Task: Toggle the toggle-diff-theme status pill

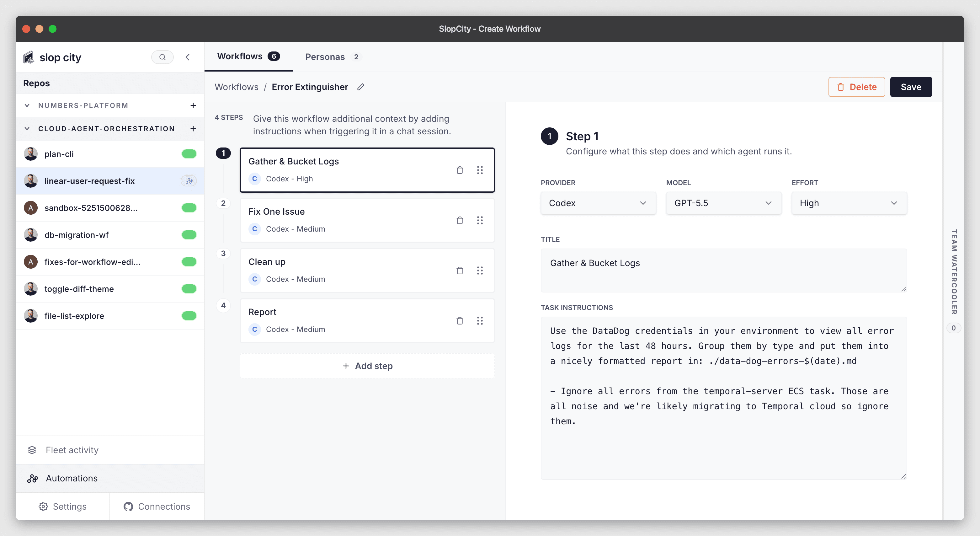Action: click(x=189, y=289)
